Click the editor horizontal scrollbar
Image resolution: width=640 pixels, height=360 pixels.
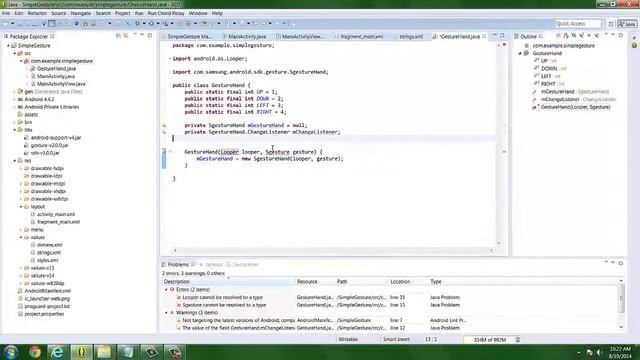click(x=333, y=250)
